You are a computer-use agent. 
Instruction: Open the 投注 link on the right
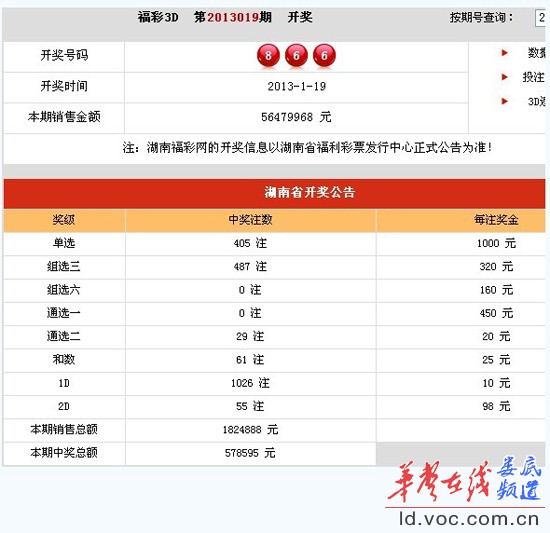click(534, 77)
